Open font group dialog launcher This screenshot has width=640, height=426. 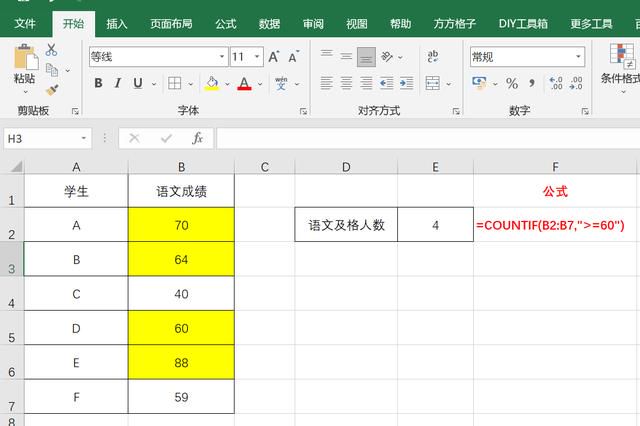coord(303,111)
